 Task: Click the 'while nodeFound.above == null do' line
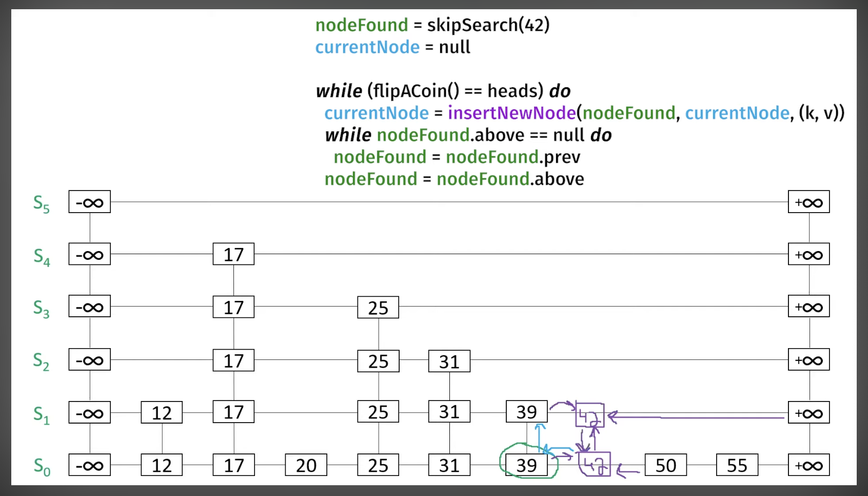[x=468, y=135]
